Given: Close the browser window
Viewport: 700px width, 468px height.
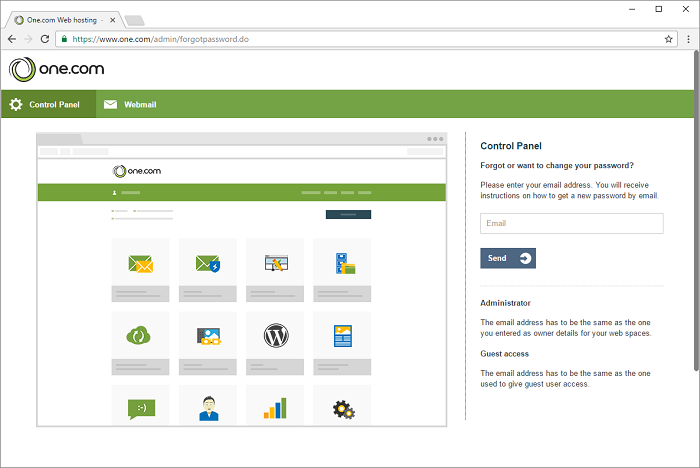Looking at the screenshot, I should [x=686, y=9].
